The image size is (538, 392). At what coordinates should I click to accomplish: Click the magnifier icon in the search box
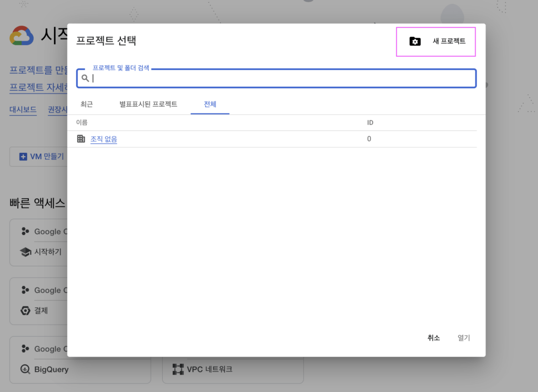pos(85,78)
